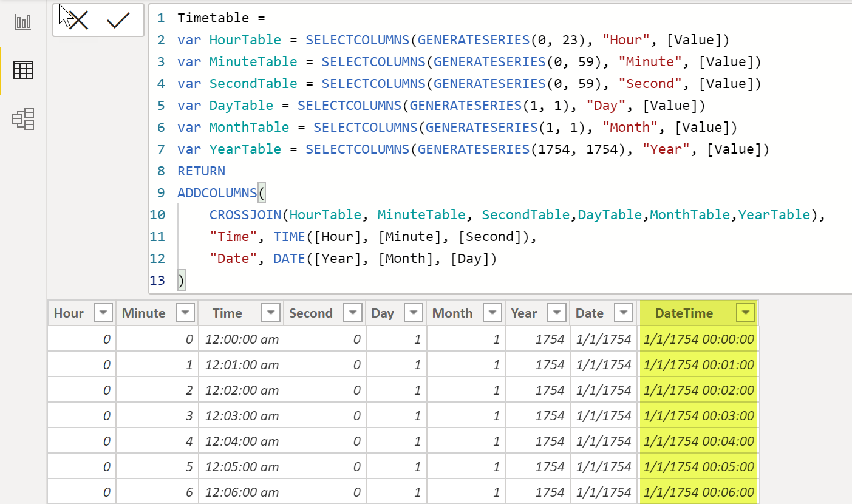Select Time cell 12:00:00 am
Screen dimensions: 852x504
point(242,339)
